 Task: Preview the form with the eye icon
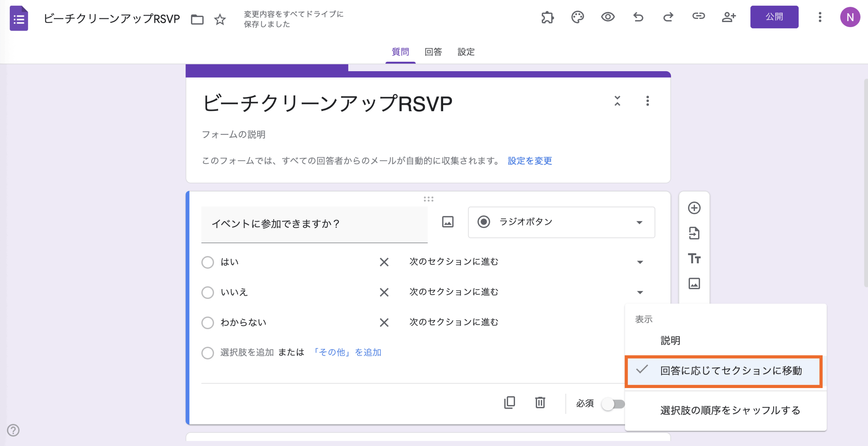[608, 17]
